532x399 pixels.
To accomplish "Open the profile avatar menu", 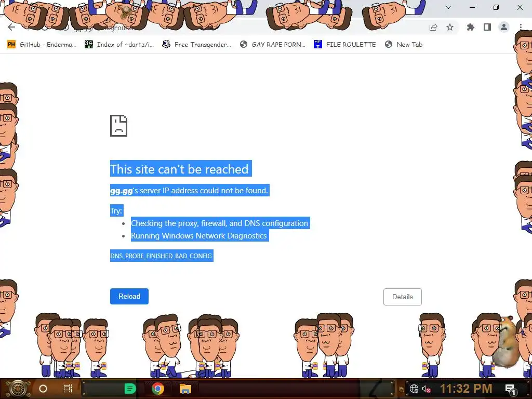I will click(504, 27).
